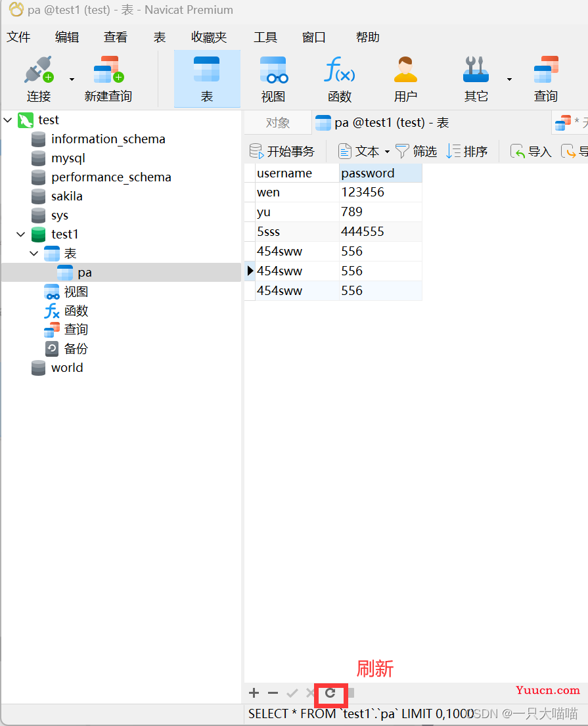Click the refresh icon at bottom
The width and height of the screenshot is (588, 726).
(330, 692)
